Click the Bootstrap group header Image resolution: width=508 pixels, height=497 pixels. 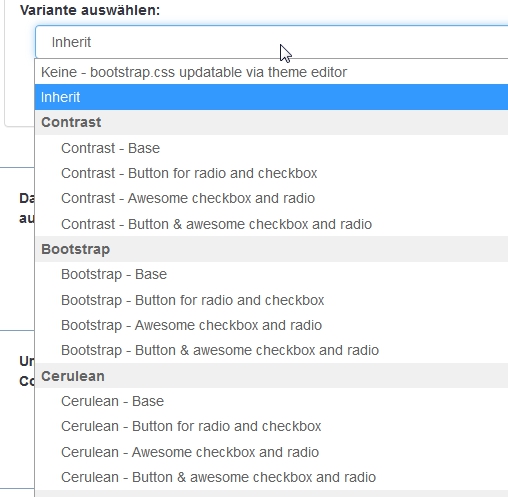[x=272, y=249]
